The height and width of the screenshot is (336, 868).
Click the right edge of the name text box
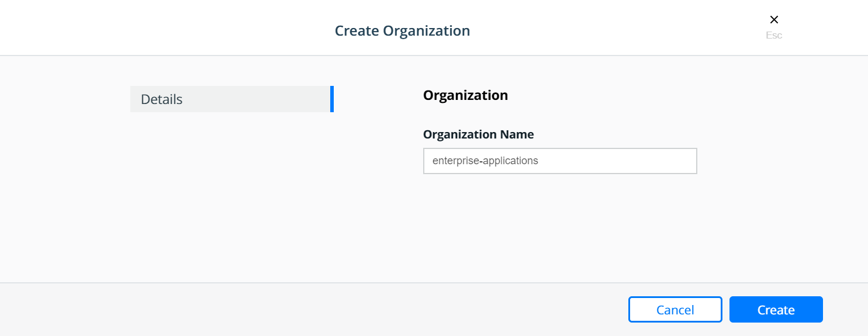pos(693,161)
